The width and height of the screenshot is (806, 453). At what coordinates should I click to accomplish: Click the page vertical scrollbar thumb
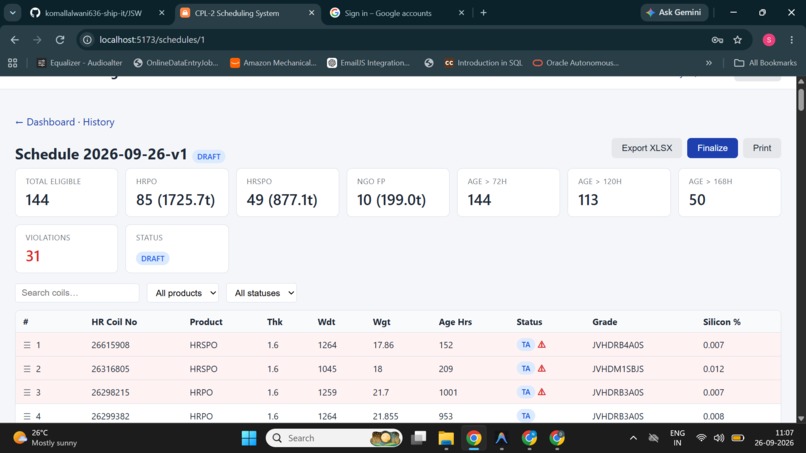801,99
